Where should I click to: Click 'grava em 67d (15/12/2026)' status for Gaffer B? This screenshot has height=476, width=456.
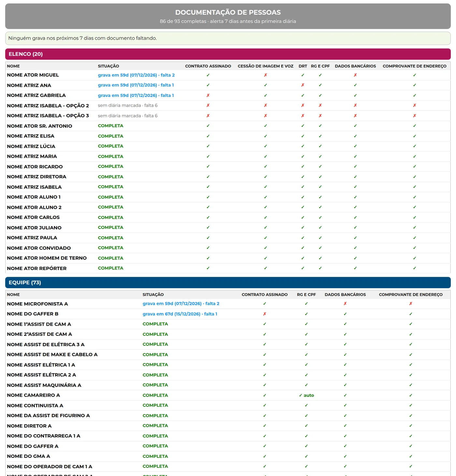pyautogui.click(x=180, y=314)
